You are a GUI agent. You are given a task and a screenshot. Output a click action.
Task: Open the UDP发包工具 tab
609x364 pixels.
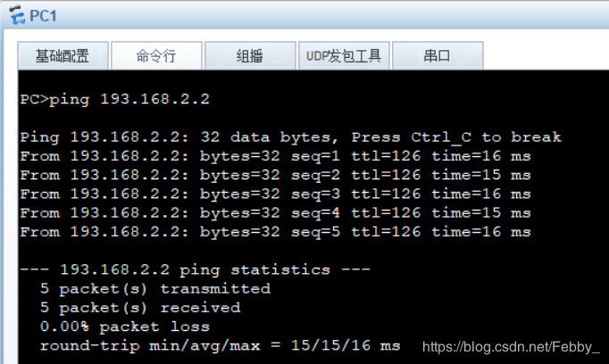(343, 56)
